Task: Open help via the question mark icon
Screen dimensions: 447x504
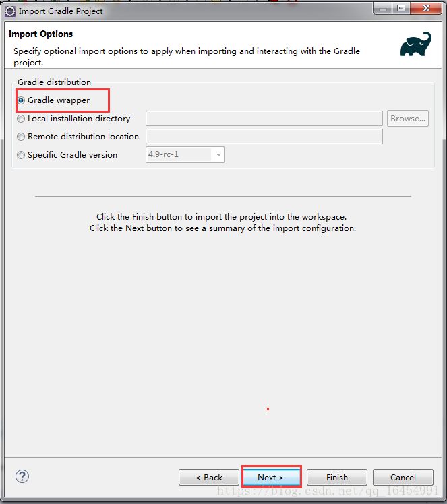Action: tap(22, 476)
